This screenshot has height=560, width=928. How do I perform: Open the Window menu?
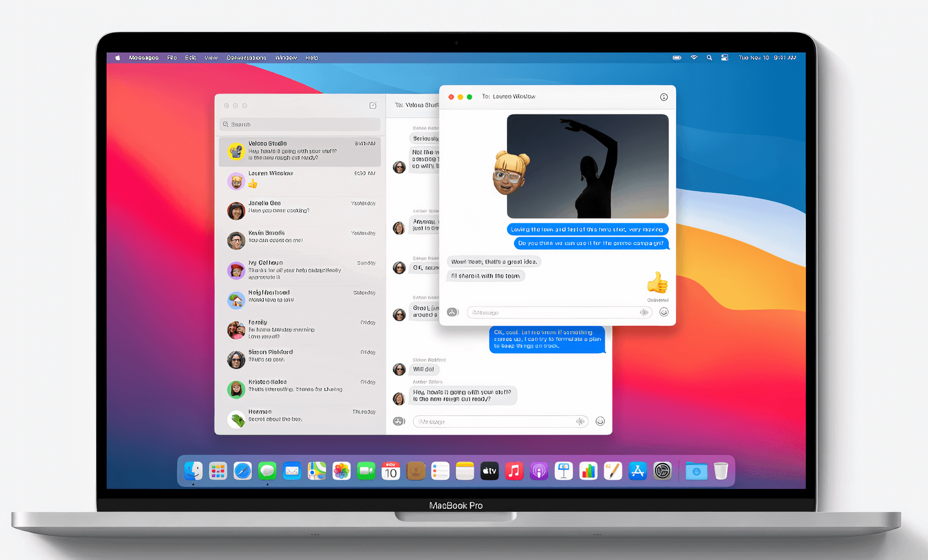(286, 58)
